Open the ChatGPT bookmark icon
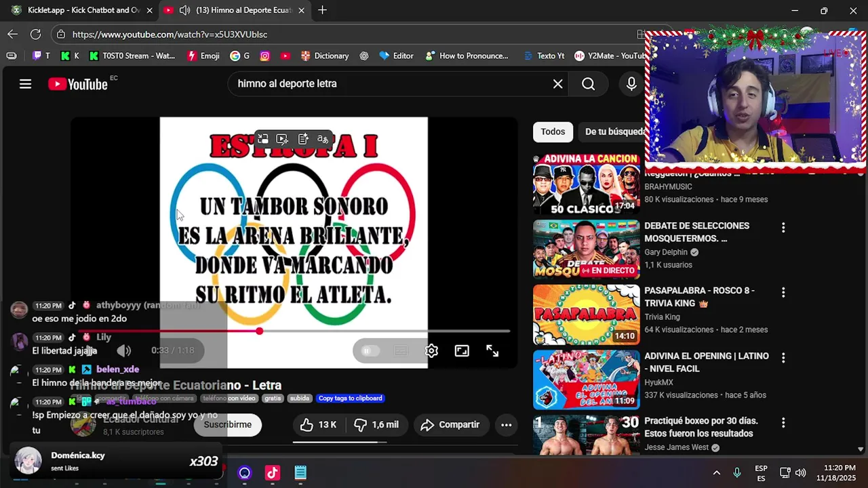 [x=364, y=56]
